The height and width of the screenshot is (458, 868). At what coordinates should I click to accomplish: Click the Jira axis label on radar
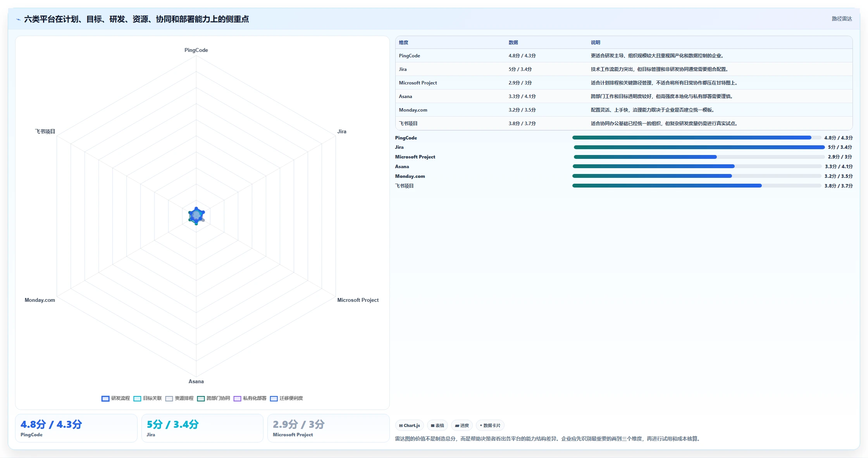coord(342,131)
